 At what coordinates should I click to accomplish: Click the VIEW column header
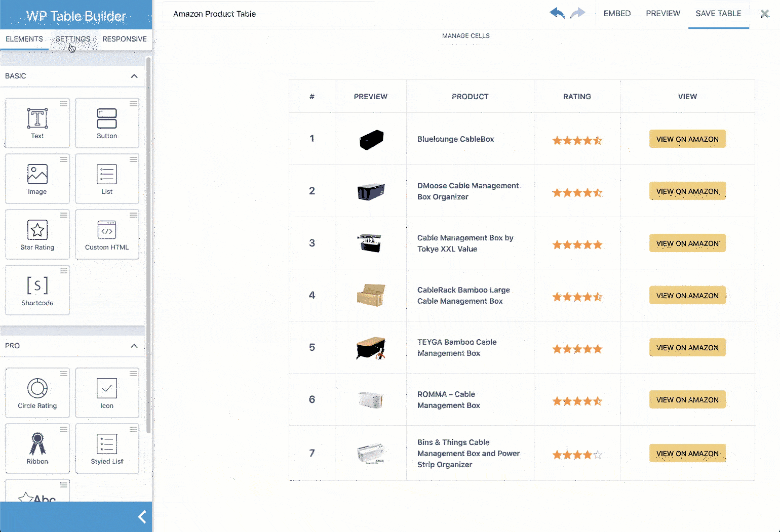[x=687, y=96]
